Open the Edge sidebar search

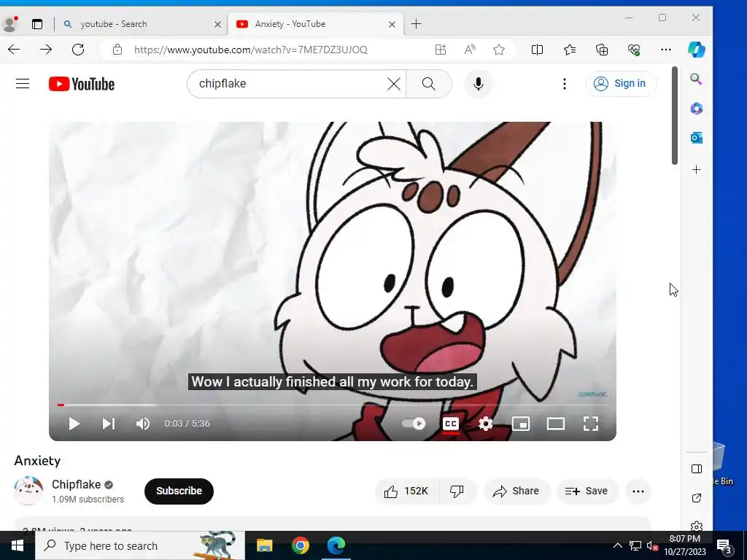click(696, 79)
